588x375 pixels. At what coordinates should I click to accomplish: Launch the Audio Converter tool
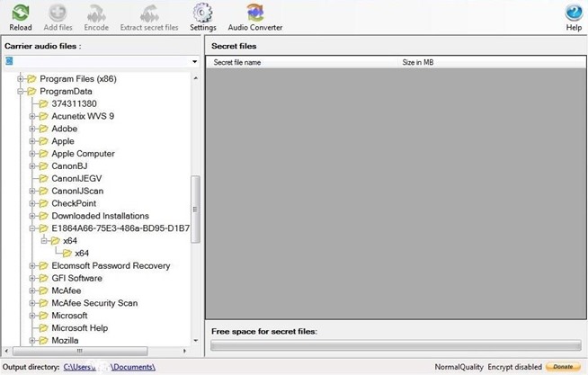coord(254,13)
